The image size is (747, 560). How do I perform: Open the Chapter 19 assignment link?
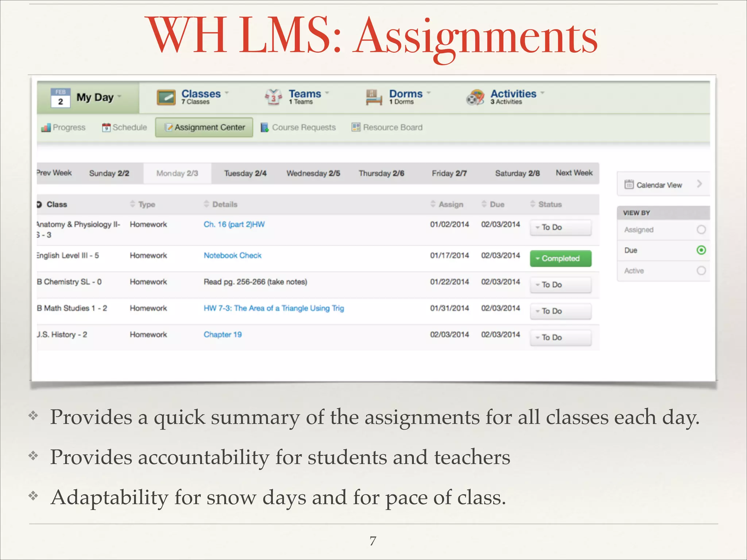(x=223, y=335)
